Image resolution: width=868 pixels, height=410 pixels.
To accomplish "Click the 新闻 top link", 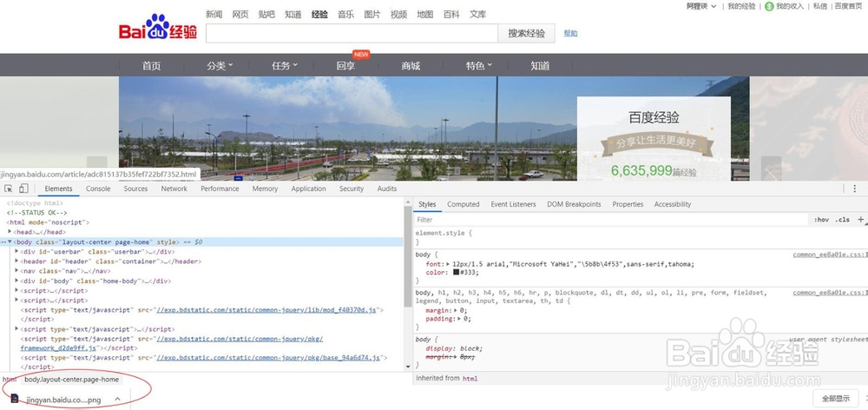I will click(x=214, y=15).
